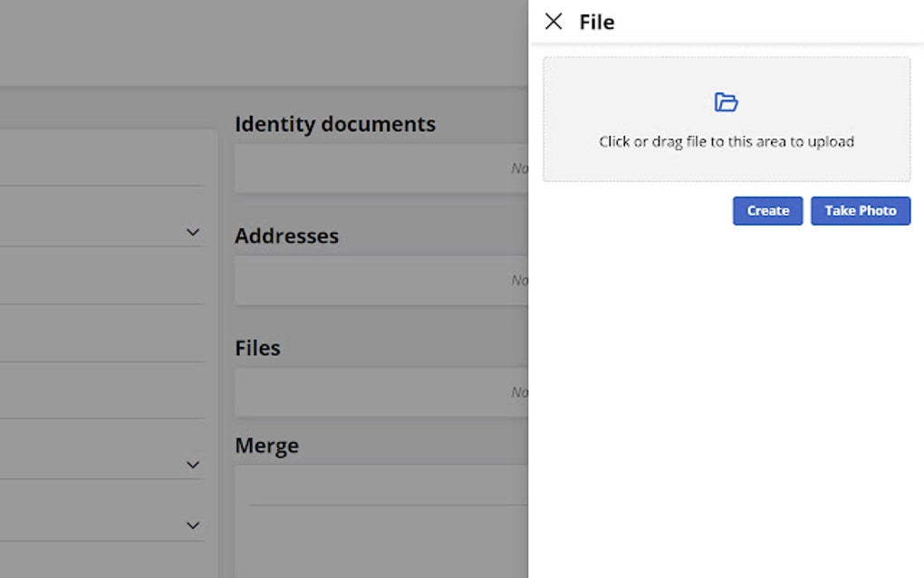Click the Create button

click(x=767, y=210)
